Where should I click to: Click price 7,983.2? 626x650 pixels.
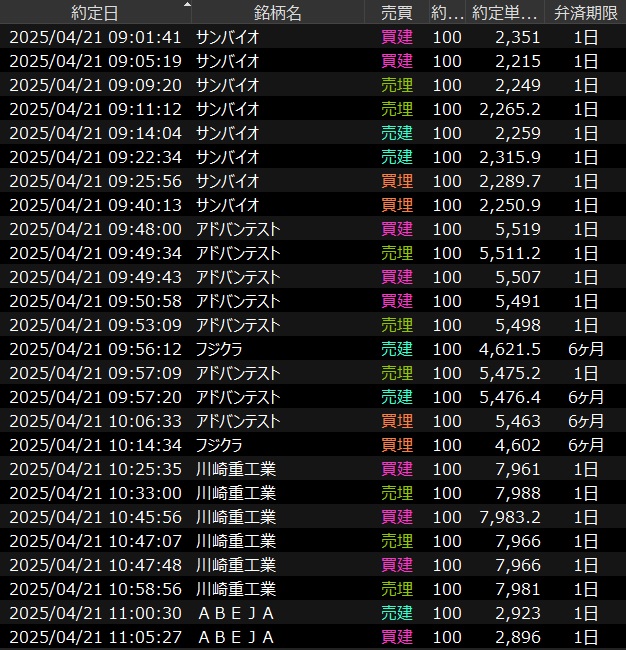(510, 518)
